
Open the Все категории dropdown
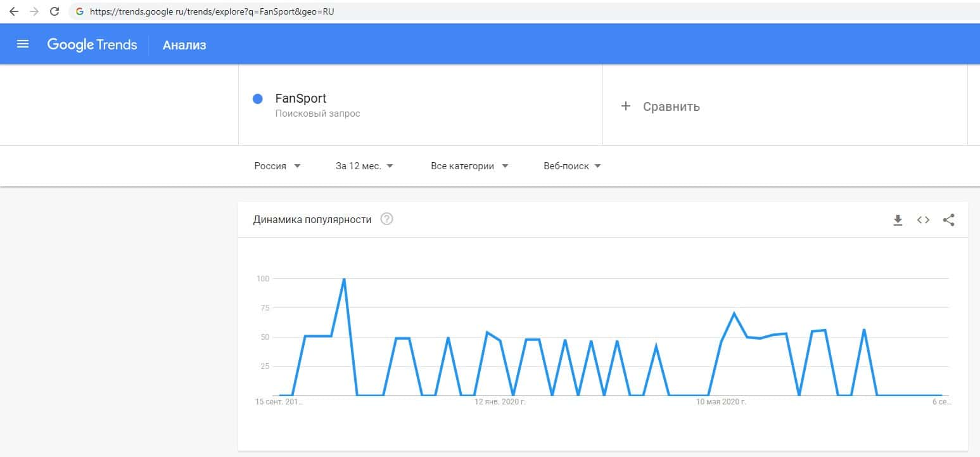(469, 166)
